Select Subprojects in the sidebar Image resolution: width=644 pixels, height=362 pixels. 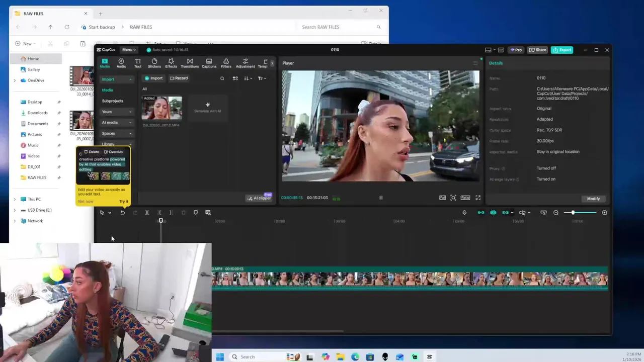(113, 101)
